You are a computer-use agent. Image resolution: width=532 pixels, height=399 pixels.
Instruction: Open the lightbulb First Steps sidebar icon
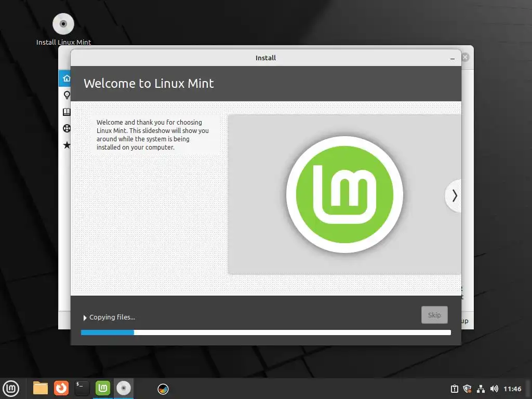(x=66, y=95)
